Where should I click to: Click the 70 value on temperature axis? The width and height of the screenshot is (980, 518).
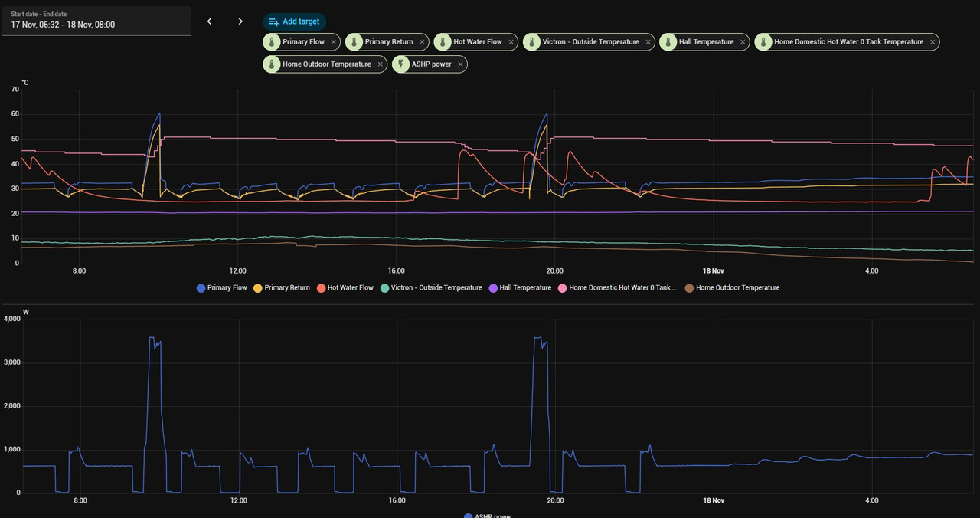coord(15,90)
